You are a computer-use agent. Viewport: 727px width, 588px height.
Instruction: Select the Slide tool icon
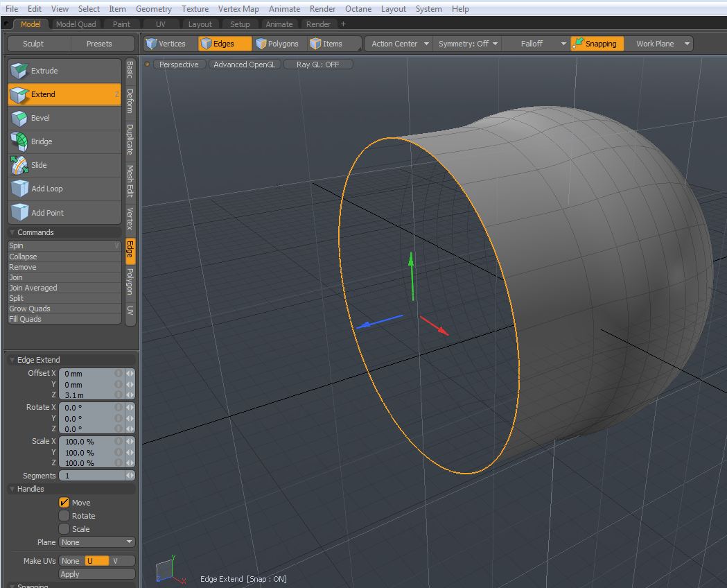pyautogui.click(x=19, y=165)
